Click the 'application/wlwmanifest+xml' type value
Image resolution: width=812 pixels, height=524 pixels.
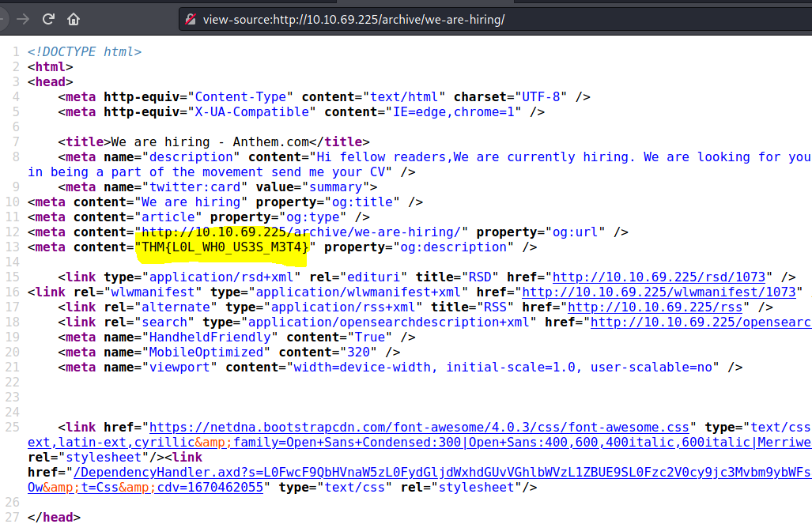pyautogui.click(x=358, y=292)
